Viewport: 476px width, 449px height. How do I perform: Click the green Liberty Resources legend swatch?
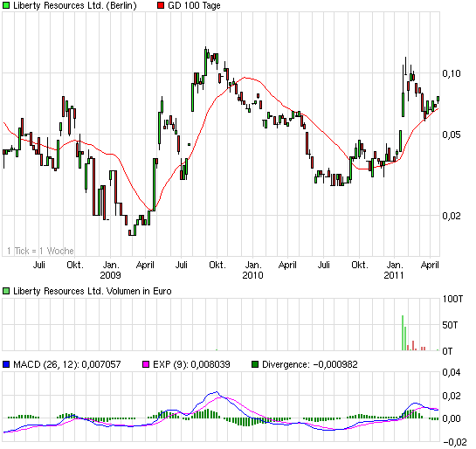click(6, 5)
